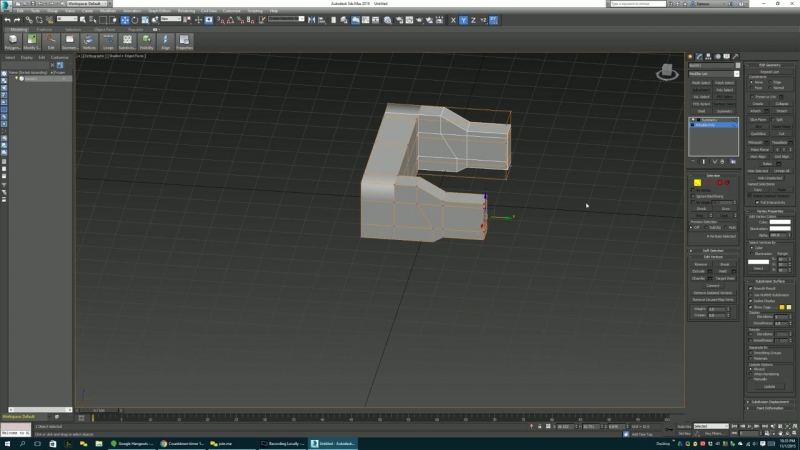
Task: Open the Properties ribbon tool
Action: click(185, 41)
